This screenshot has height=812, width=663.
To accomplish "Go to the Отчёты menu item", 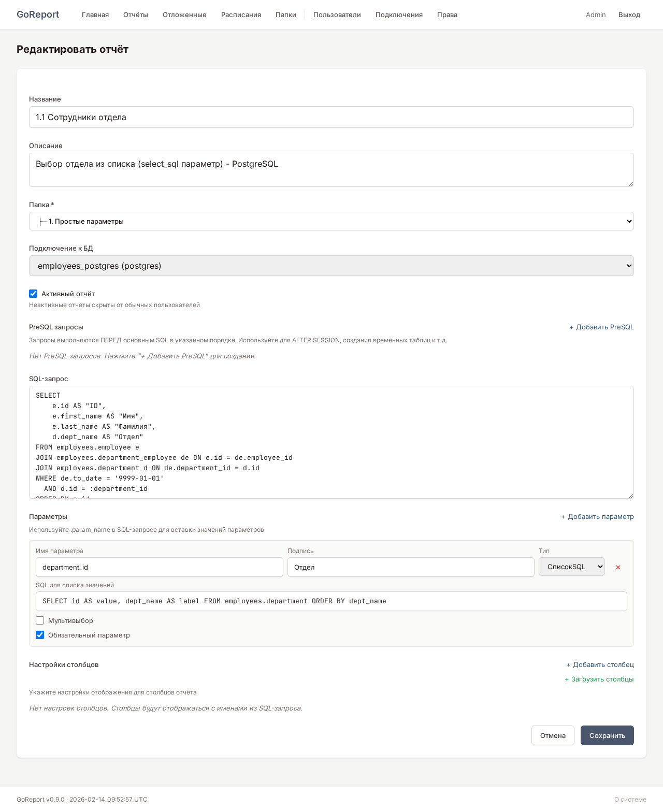I will [136, 15].
